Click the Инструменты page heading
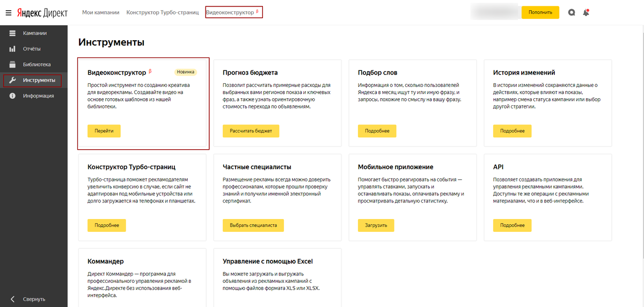 click(x=112, y=42)
